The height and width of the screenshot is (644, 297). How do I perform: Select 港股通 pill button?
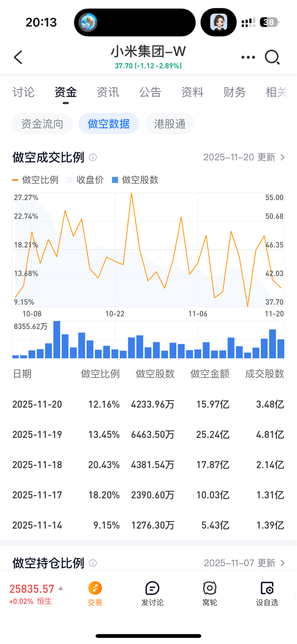click(x=170, y=124)
